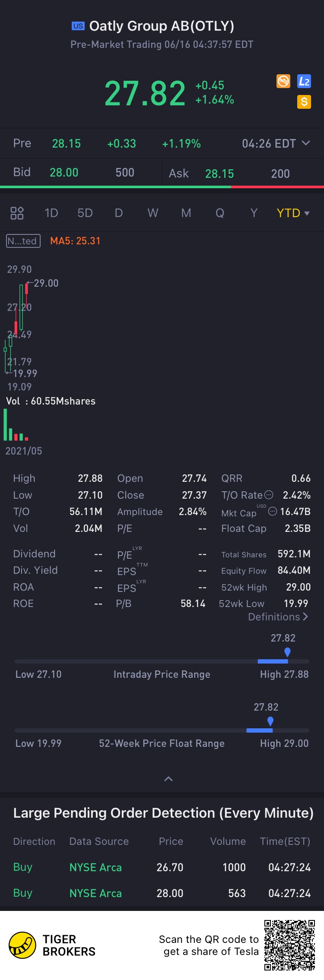Tap the yellow dollar sign icon
Screen dimensions: 324x980
click(x=304, y=102)
